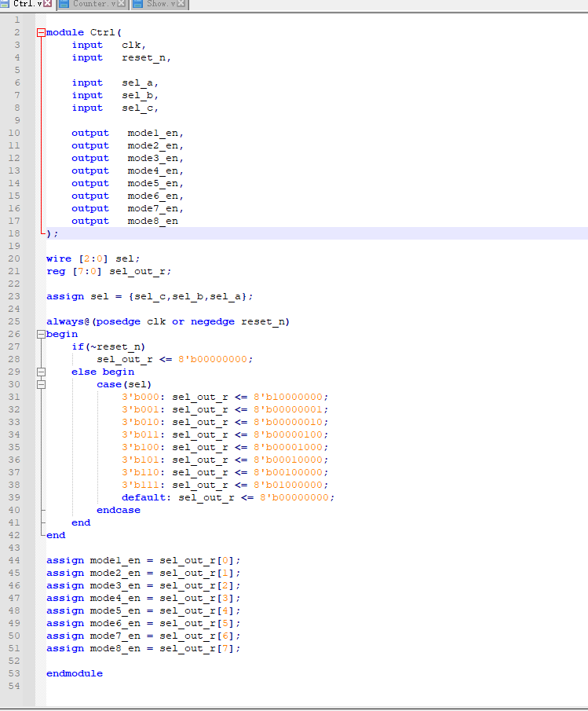Image resolution: width=588 pixels, height=711 pixels.
Task: Click the save-state icon on Counter.v tab
Action: click(x=64, y=4)
